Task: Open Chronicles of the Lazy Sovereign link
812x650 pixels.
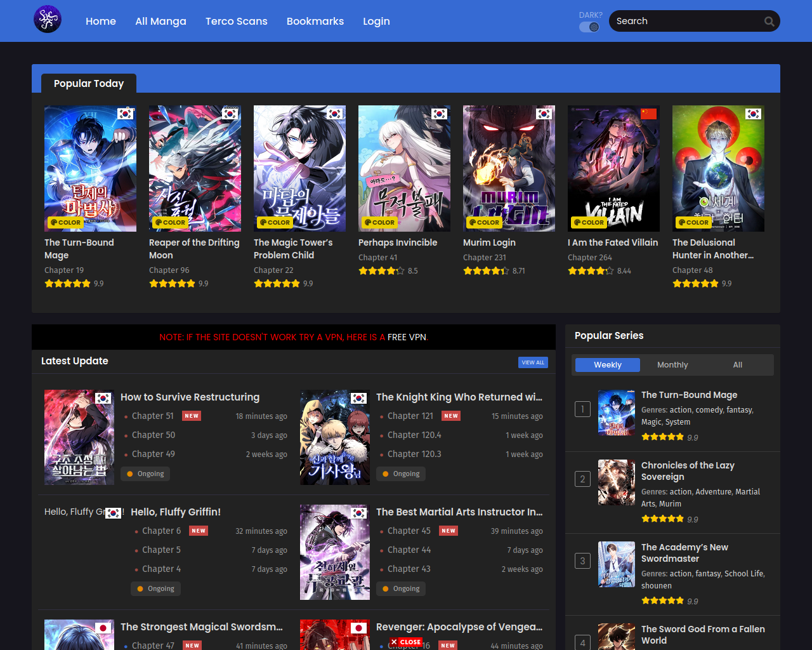Action: (x=688, y=471)
